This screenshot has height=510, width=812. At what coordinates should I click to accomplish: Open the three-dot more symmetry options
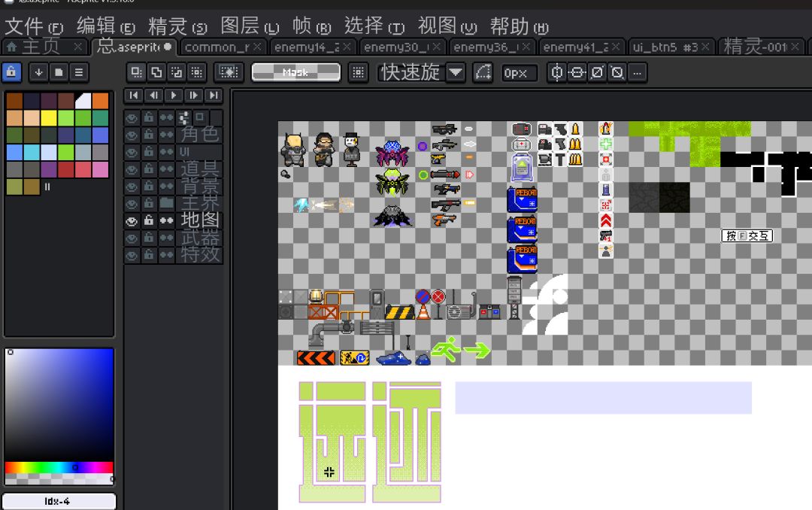click(x=638, y=72)
